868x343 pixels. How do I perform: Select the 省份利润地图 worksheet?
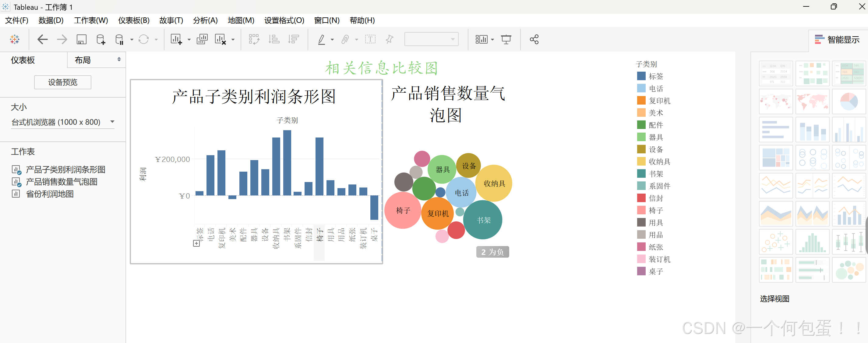pos(50,194)
